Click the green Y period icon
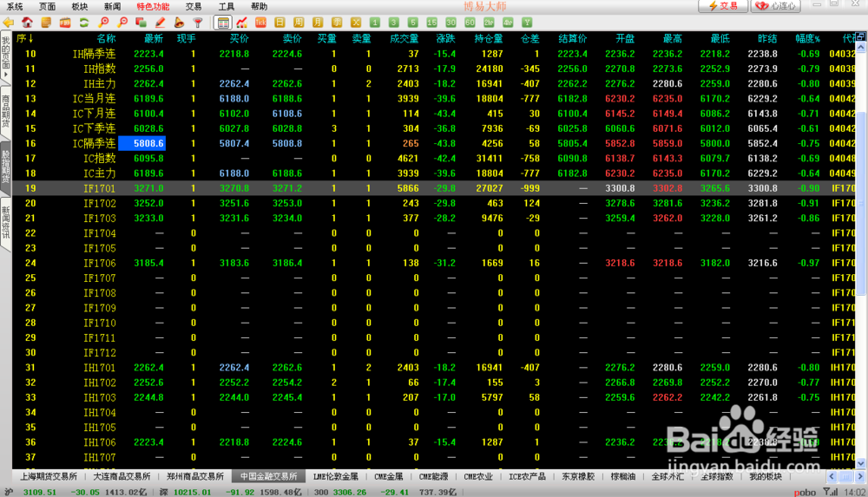The image size is (868, 497). (527, 23)
